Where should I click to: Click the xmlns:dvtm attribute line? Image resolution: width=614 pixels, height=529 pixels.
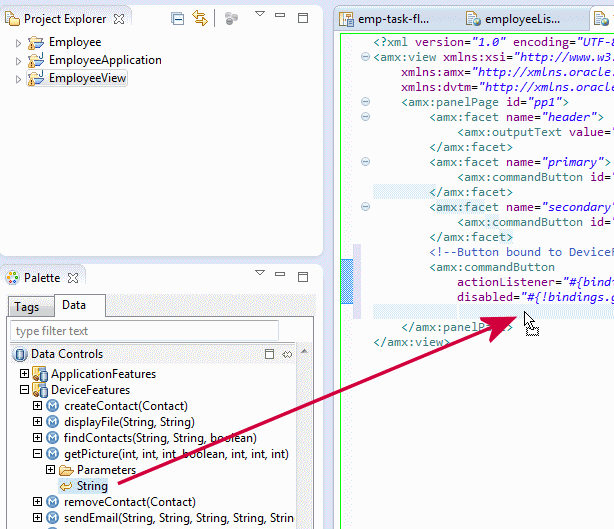(507, 87)
